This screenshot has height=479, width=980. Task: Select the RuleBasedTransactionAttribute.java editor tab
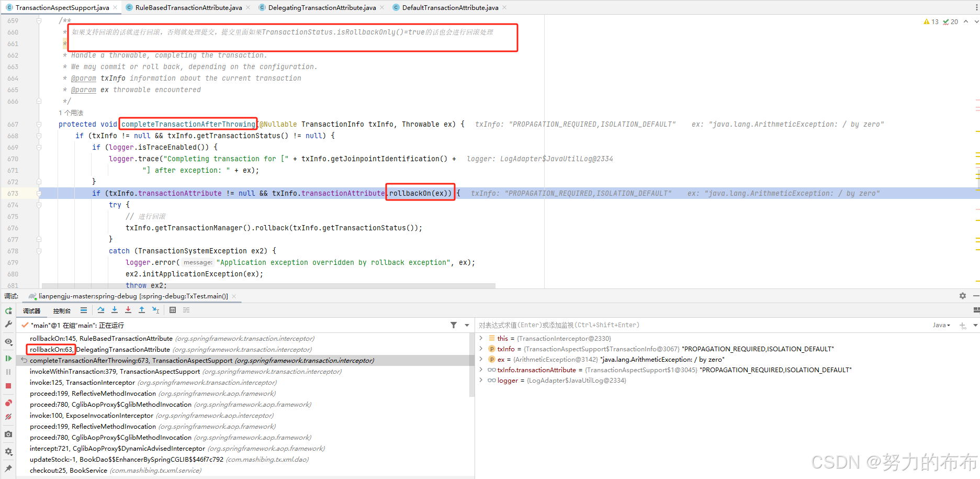pos(188,7)
